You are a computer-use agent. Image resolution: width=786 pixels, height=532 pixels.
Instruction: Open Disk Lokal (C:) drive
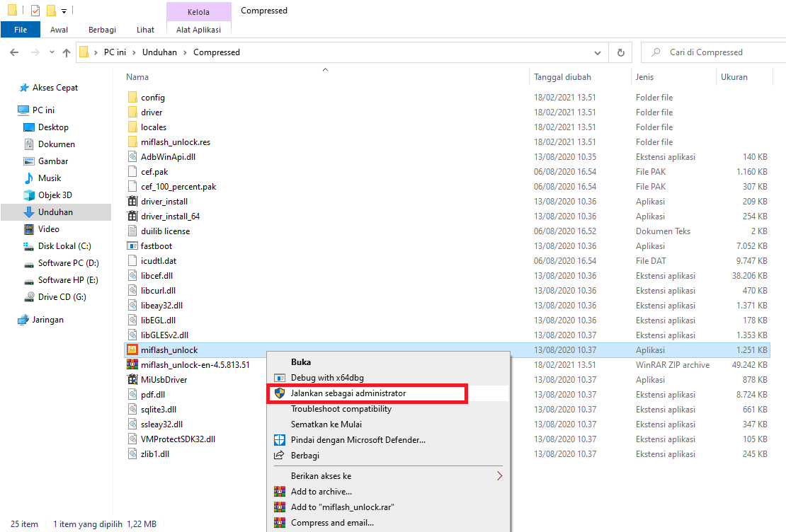pos(64,246)
